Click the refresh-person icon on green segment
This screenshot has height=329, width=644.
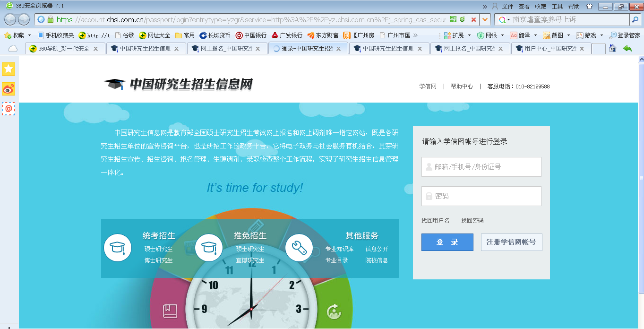coord(334,311)
